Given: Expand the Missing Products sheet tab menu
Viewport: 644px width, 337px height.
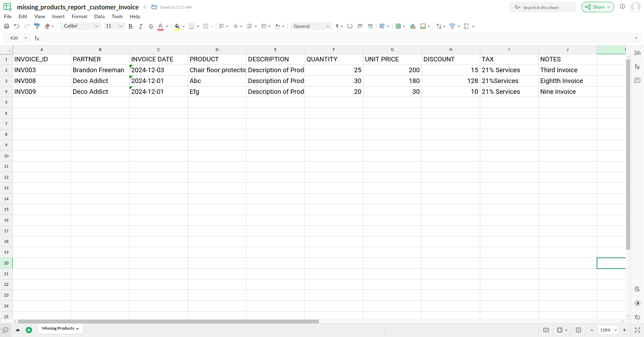Looking at the screenshot, I should [77, 329].
